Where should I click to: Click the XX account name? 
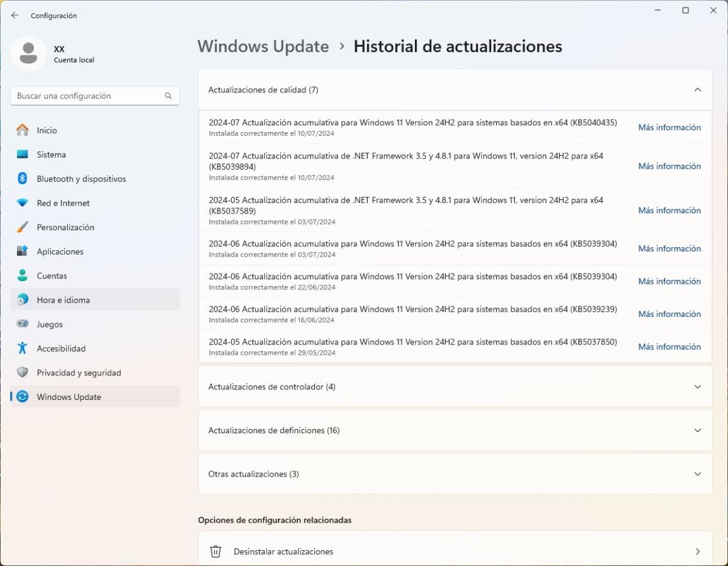[x=59, y=49]
